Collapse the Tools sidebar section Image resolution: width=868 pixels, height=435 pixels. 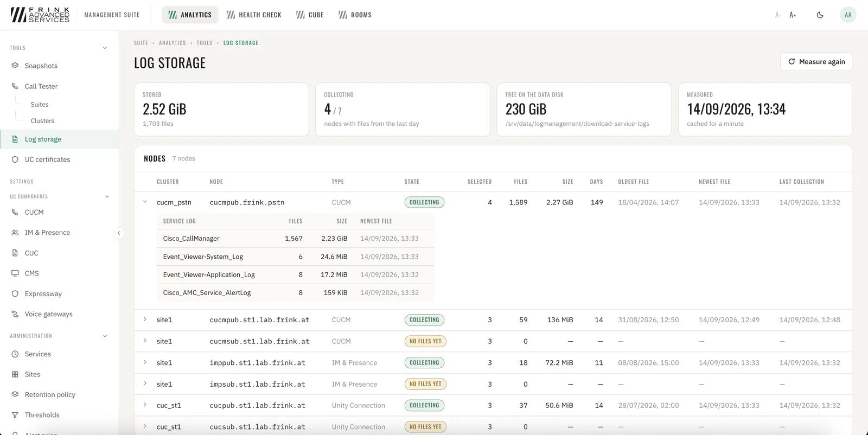tap(105, 48)
